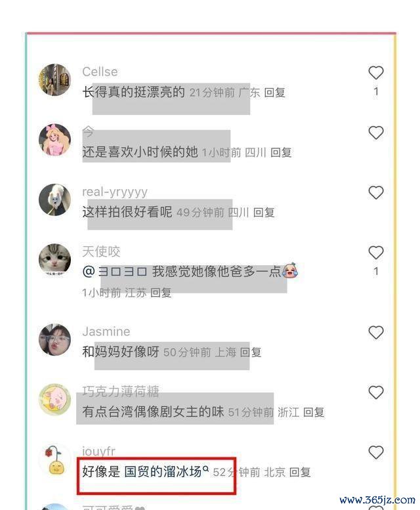Image resolution: width=420 pixels, height=510 pixels.
Task: Like Cellse's comment with the heart icon
Action: click(376, 73)
